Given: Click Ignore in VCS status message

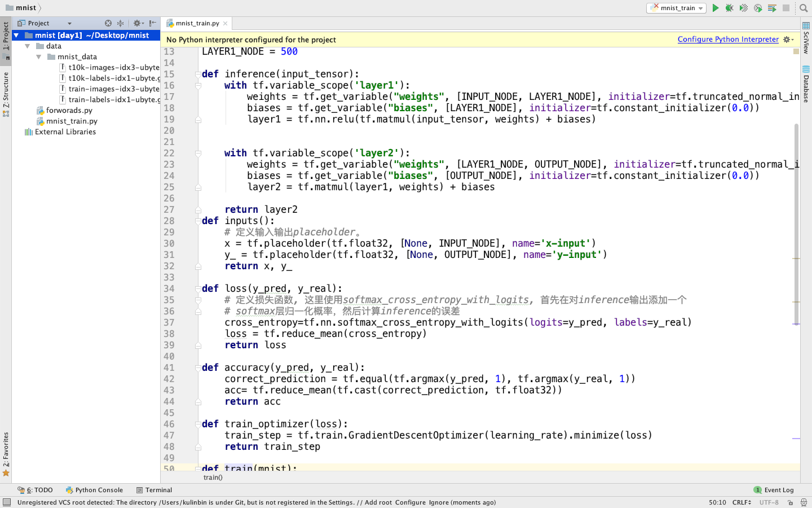Looking at the screenshot, I should 439,502.
